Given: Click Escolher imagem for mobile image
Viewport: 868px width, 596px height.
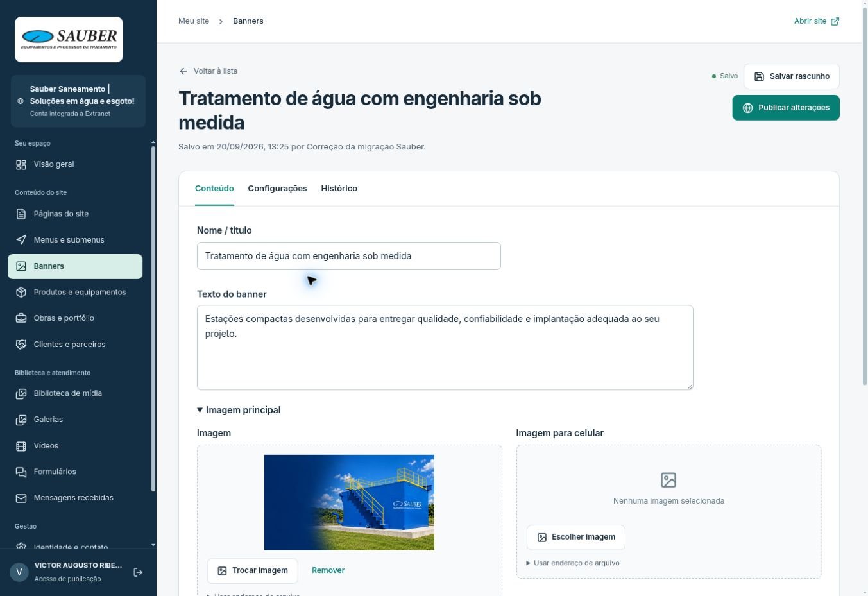Looking at the screenshot, I should [575, 538].
